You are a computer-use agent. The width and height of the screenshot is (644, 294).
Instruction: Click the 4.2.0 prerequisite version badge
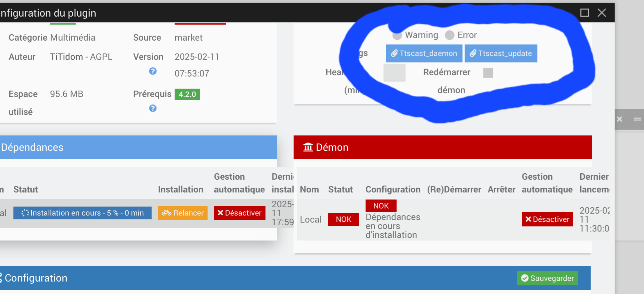click(187, 94)
